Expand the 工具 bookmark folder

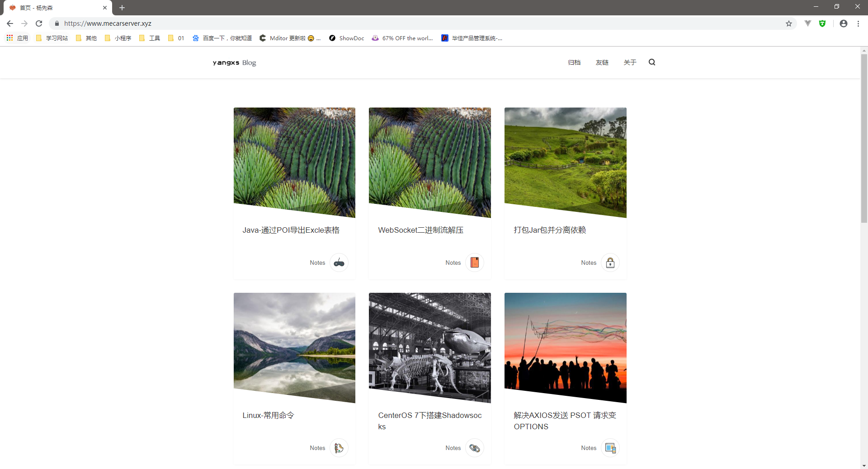149,38
